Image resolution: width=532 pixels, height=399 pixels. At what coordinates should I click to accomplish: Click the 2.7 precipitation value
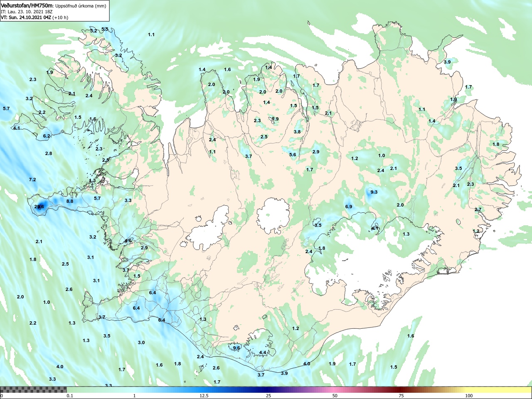[478, 209]
